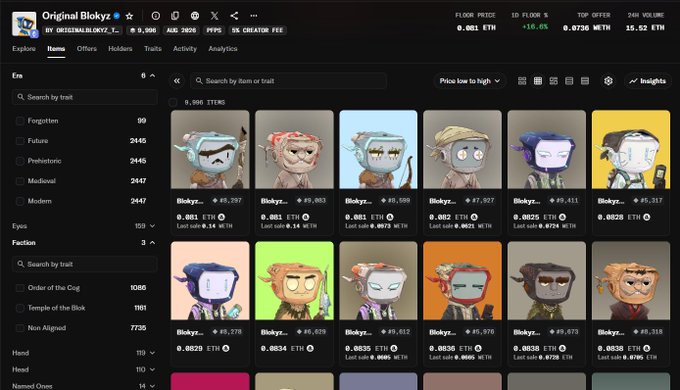Switch to the mixed grid-list view icon

(553, 81)
